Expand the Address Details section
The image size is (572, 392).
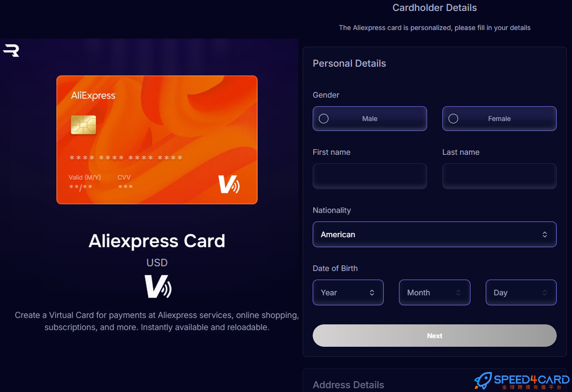pyautogui.click(x=348, y=385)
